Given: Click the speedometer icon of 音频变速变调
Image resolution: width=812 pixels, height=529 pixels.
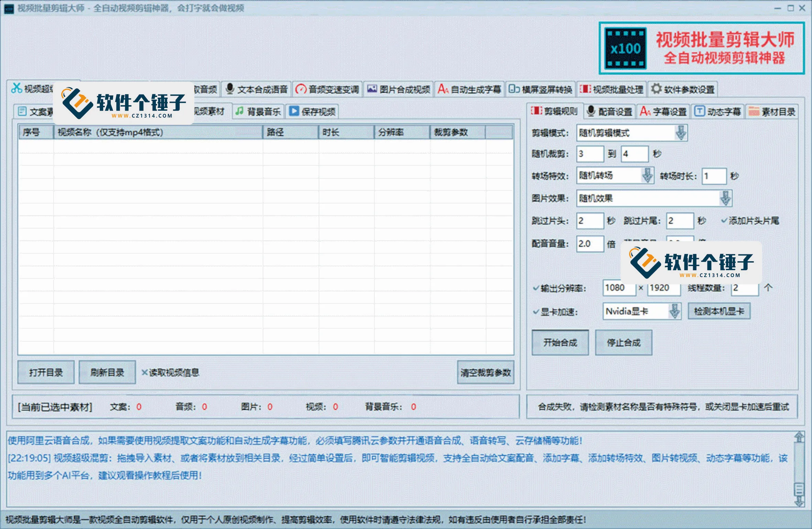Looking at the screenshot, I should pyautogui.click(x=301, y=89).
